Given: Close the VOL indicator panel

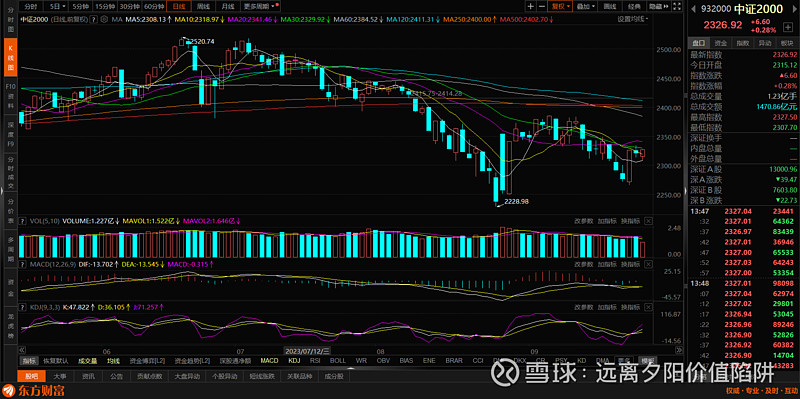Looking at the screenshot, I should click(648, 221).
